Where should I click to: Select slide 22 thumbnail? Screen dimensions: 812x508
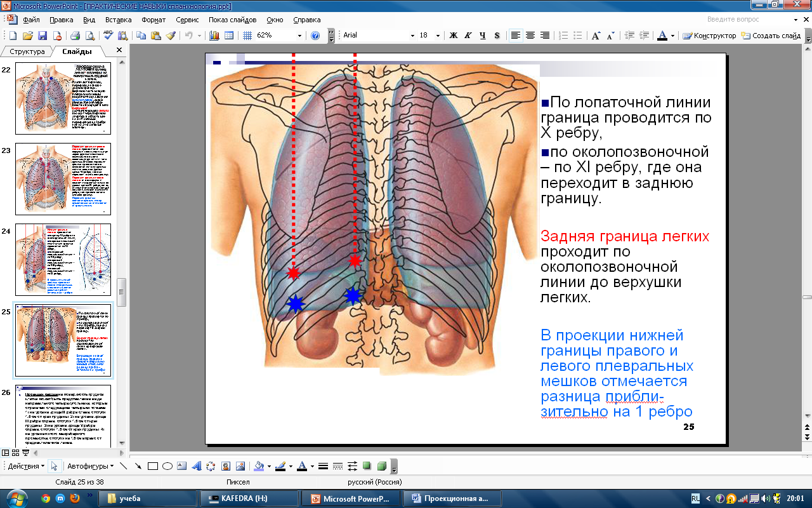(x=63, y=98)
